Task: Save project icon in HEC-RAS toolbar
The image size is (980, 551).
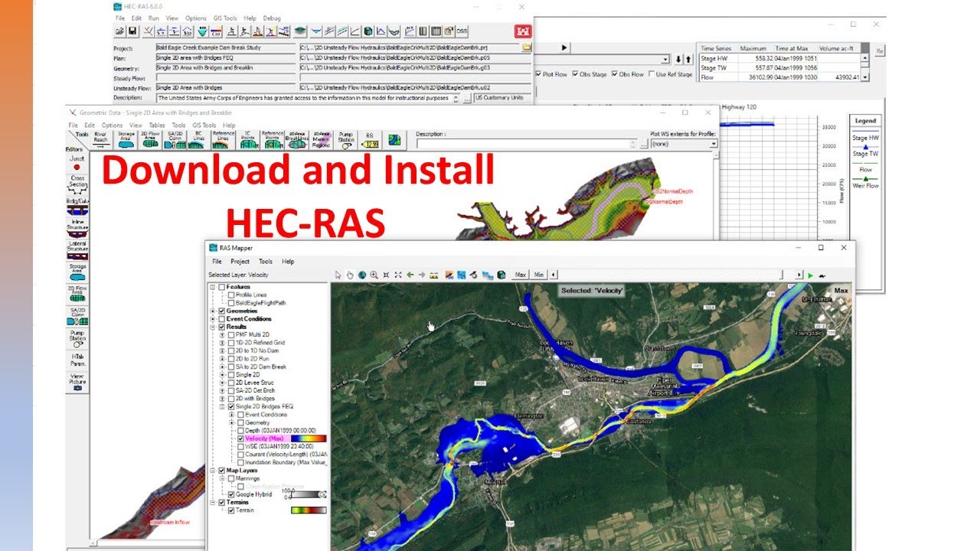Action: 132,31
